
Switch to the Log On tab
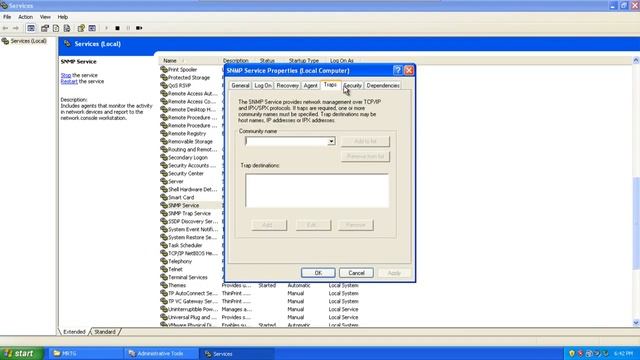pos(263,86)
